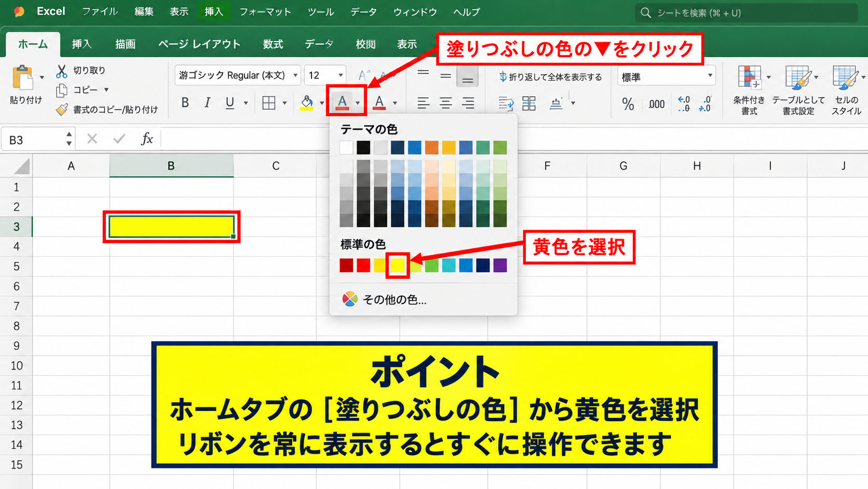The height and width of the screenshot is (489, 868).
Task: Click the formula bar confirm checkmark
Action: click(119, 139)
